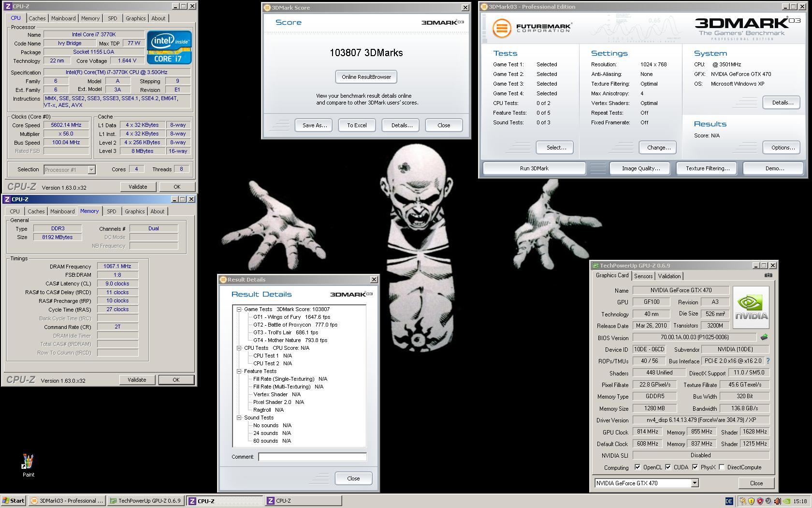Click Save As button in 3DMark Score

click(314, 125)
